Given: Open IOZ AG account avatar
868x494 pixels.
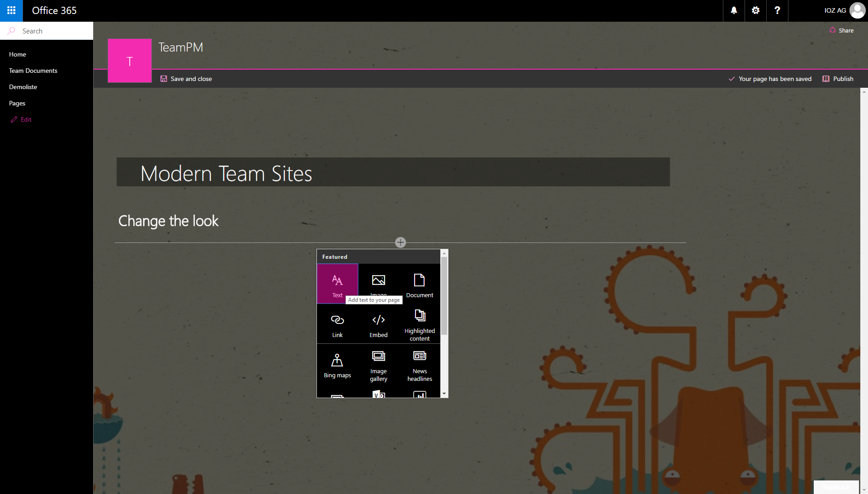Looking at the screenshot, I should click(x=857, y=10).
